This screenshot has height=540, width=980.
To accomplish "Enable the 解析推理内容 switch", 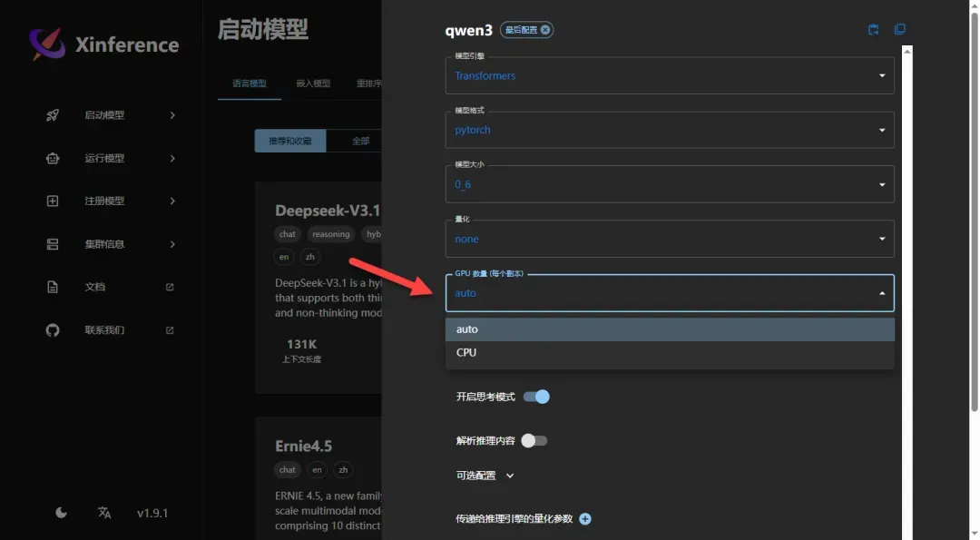I will click(534, 440).
